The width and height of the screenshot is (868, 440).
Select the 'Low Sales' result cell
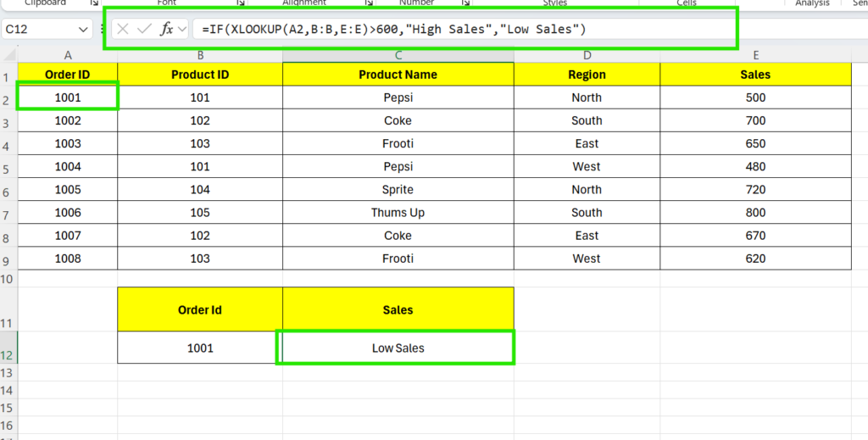398,348
